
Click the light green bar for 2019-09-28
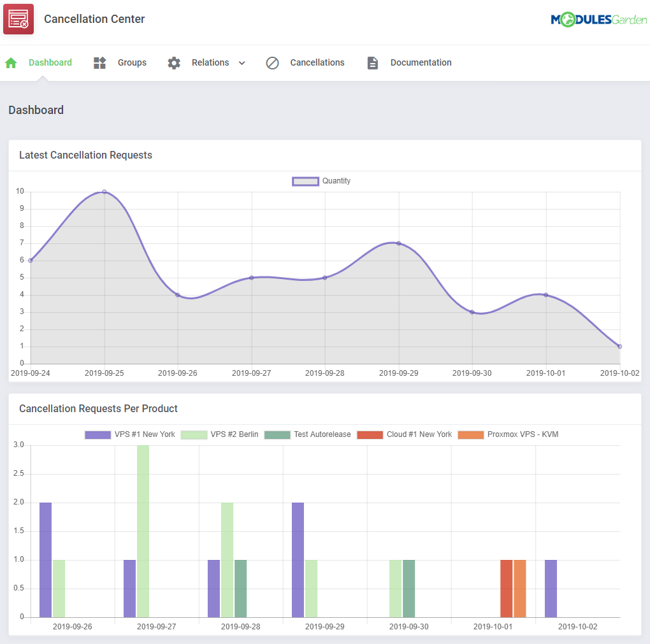[227, 560]
